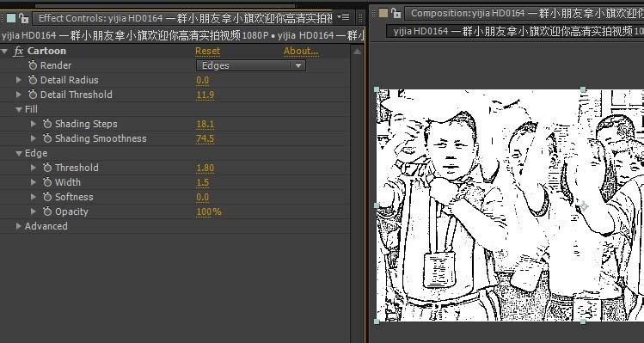
Task: Click the Effect Controls panel color icon
Action: 11,18
